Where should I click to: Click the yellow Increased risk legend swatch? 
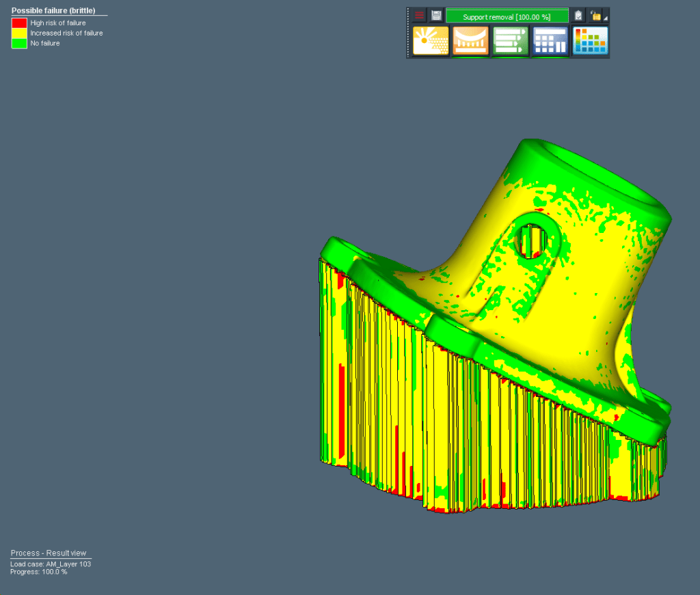click(19, 33)
